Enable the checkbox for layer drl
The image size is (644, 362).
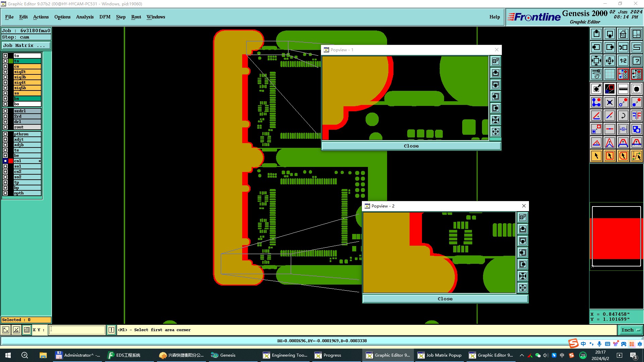coord(5,122)
